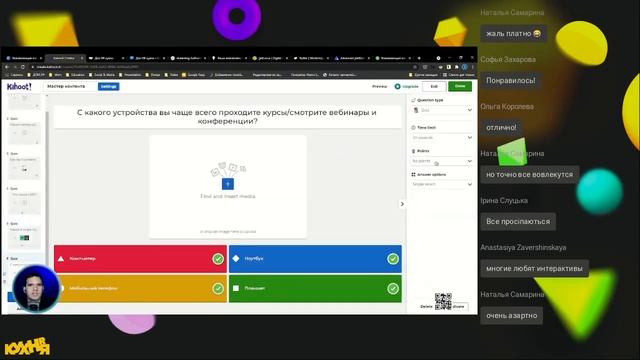
Task: Click chat message 'но точно все вовлекутся'
Action: pyautogui.click(x=529, y=174)
